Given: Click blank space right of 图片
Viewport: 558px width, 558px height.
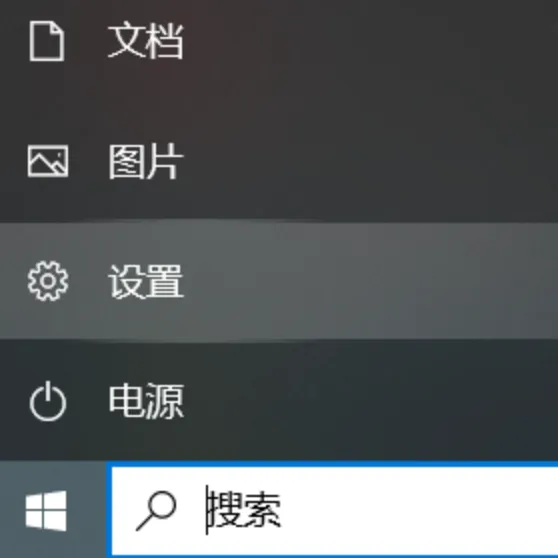Looking at the screenshot, I should click(370, 161).
